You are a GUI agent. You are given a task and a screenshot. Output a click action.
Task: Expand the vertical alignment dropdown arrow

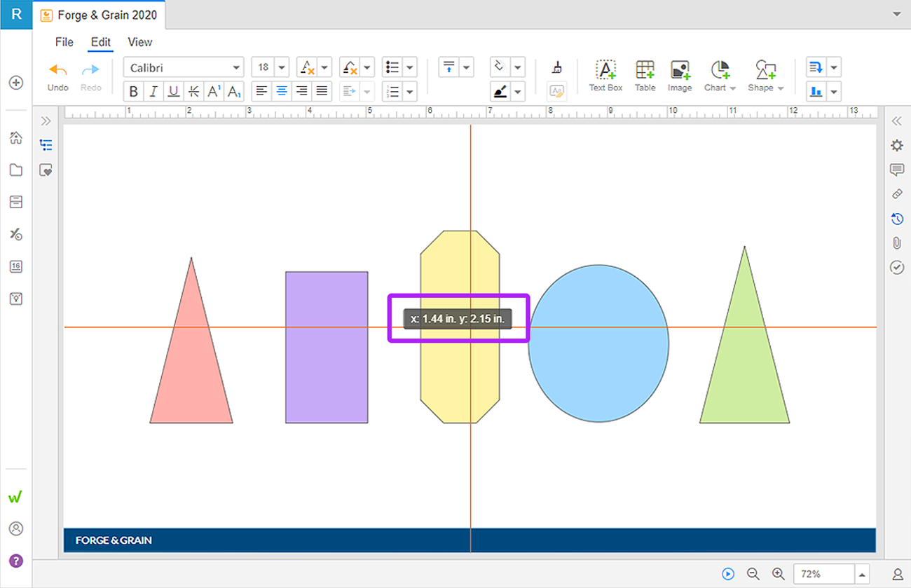click(x=467, y=68)
